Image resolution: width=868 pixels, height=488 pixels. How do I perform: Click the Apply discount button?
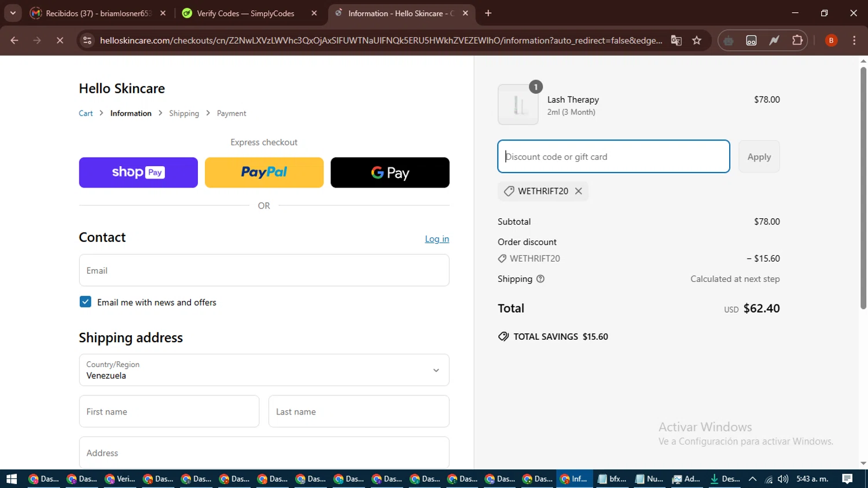point(759,156)
